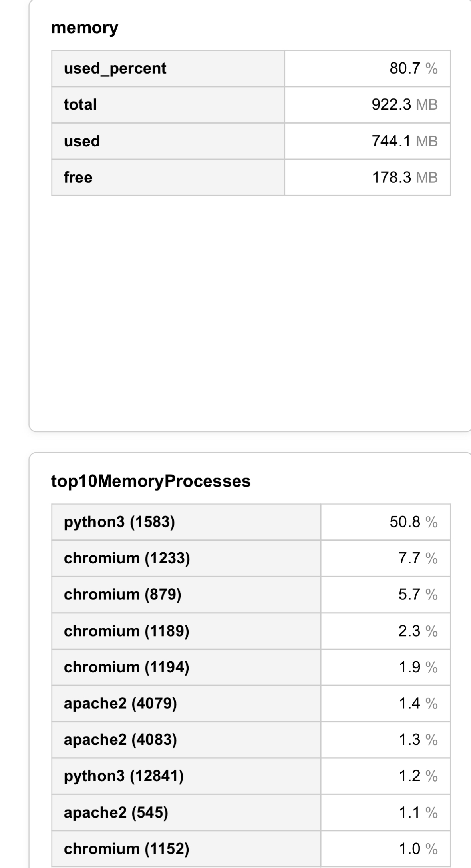Select the 744.1 MB used value
This screenshot has height=868, width=471.
pyautogui.click(x=404, y=141)
